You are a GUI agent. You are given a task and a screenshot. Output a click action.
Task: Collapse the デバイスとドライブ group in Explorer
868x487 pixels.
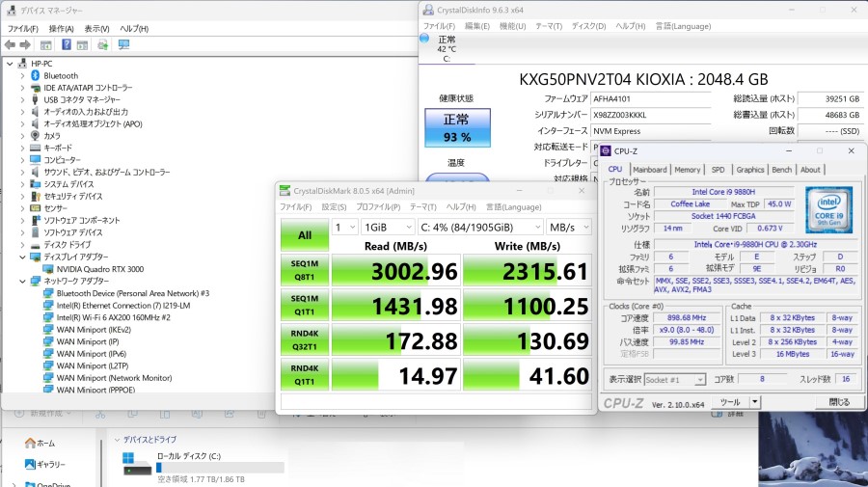[117, 440]
